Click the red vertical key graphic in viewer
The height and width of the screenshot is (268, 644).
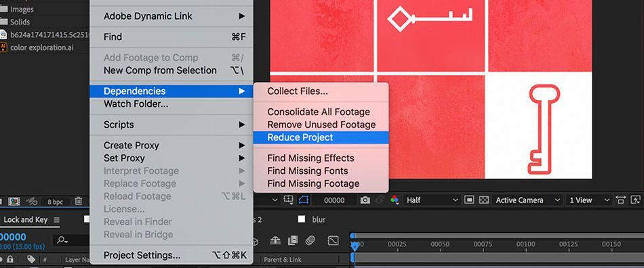544,129
